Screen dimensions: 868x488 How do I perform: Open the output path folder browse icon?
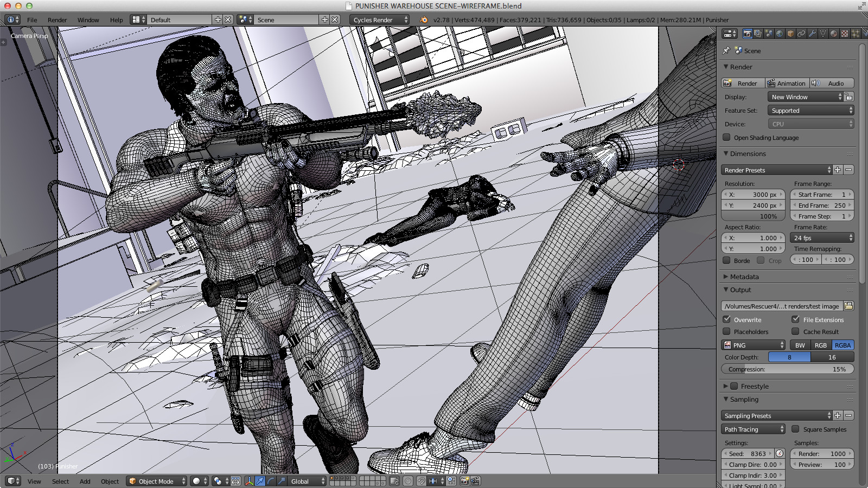[x=849, y=306]
